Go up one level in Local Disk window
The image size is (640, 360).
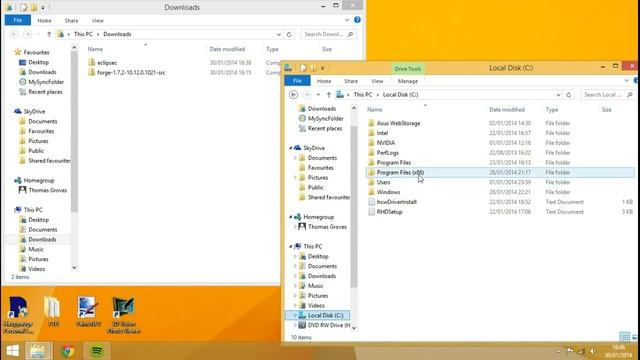click(x=329, y=95)
